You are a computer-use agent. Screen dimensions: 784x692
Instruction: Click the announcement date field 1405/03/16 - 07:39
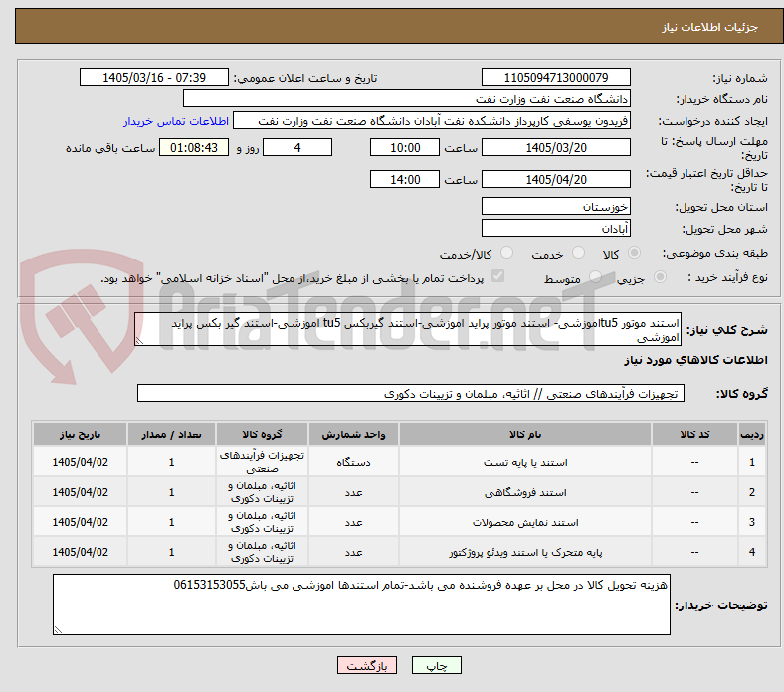point(154,78)
